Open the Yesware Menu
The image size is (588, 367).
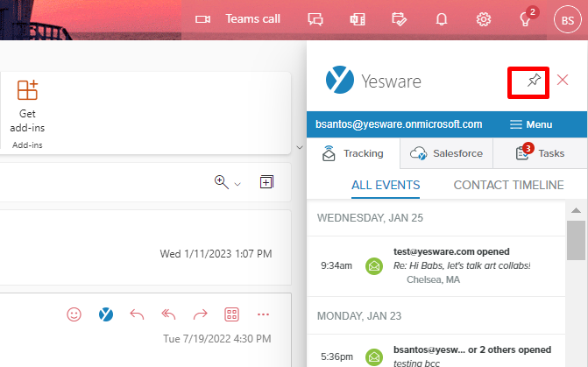coord(531,124)
